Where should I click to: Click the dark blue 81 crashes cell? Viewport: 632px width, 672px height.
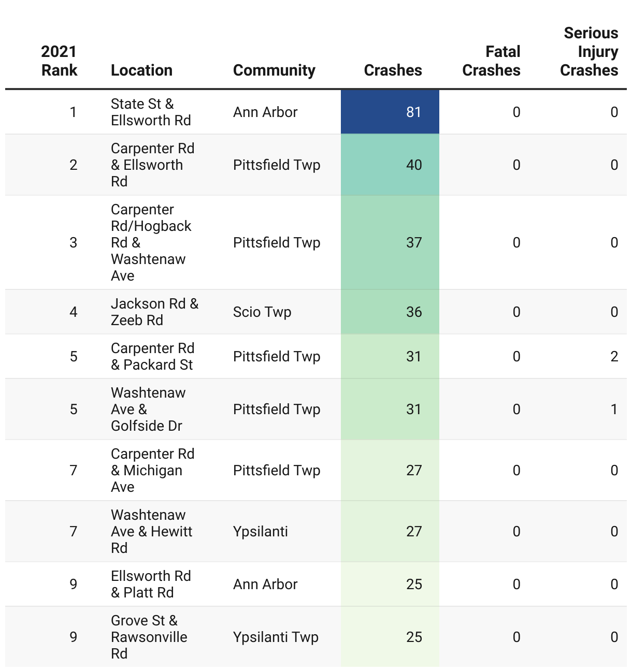point(390,112)
